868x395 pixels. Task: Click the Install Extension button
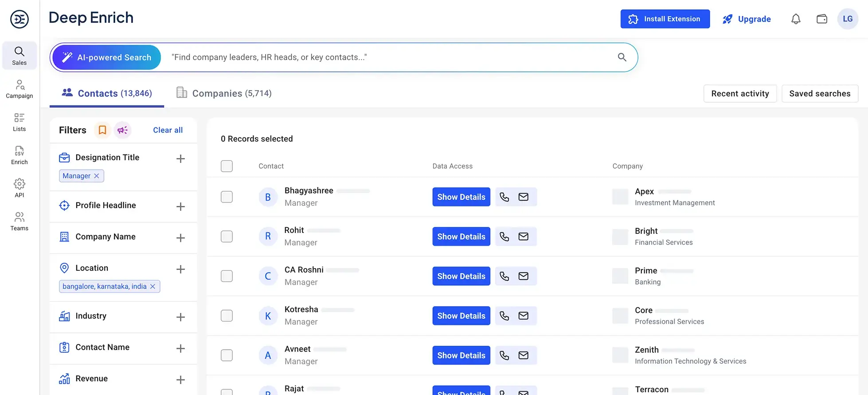[665, 19]
